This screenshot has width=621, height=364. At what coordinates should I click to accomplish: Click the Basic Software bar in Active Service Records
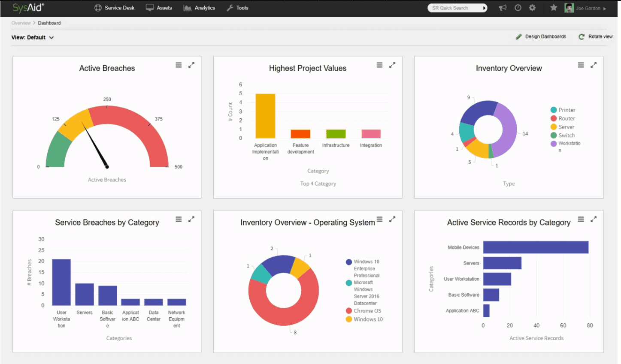tap(491, 295)
